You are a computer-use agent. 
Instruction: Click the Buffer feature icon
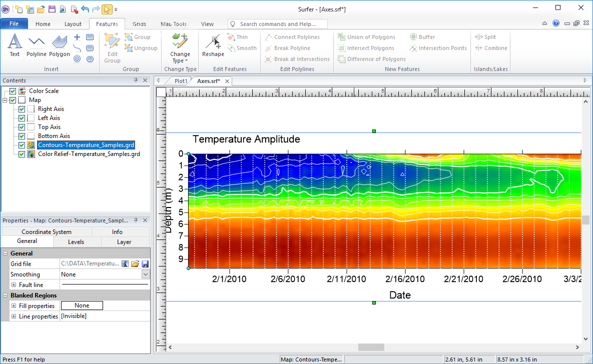tap(413, 37)
